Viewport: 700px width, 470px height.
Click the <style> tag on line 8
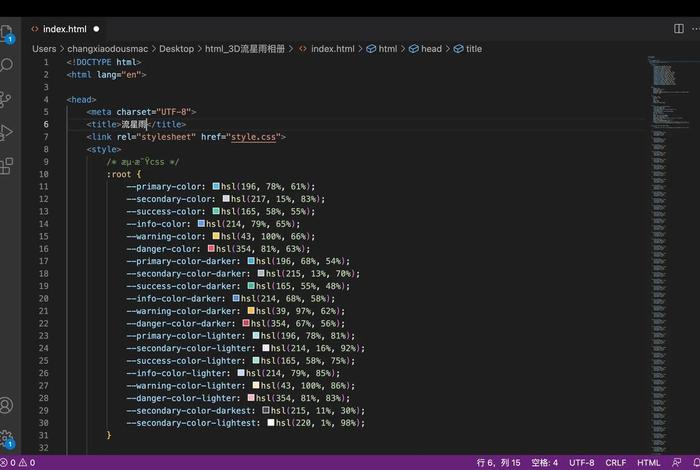(x=104, y=150)
